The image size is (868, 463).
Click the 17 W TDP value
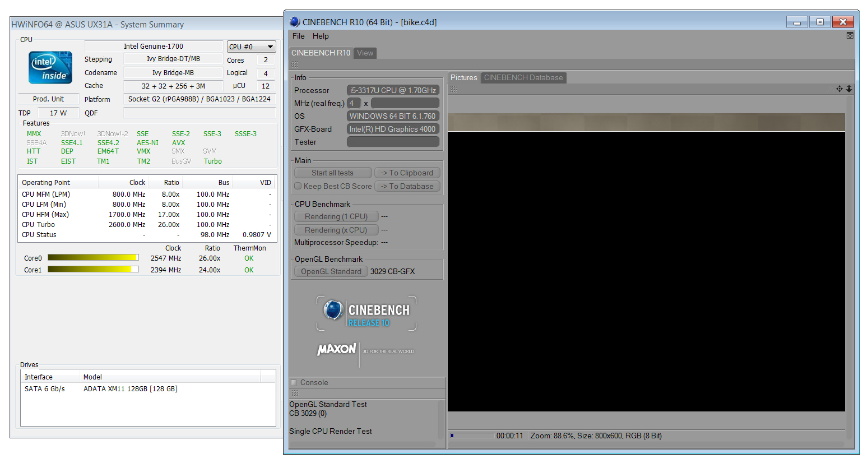(58, 113)
